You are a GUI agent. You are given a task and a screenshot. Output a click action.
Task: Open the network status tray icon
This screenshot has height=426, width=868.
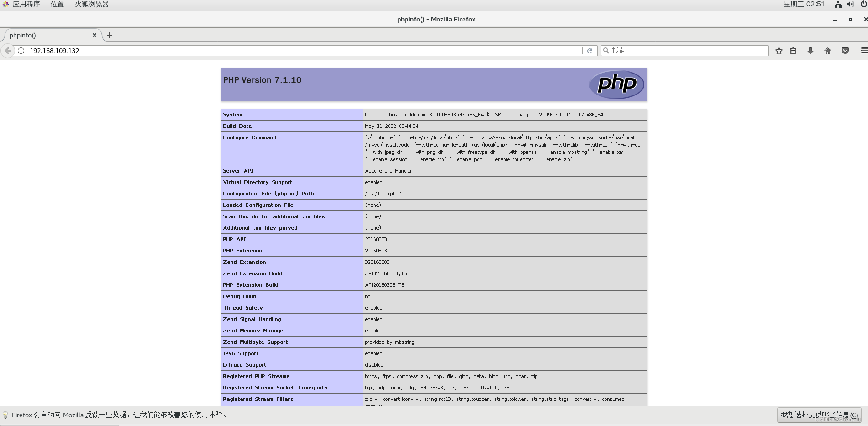pos(838,5)
